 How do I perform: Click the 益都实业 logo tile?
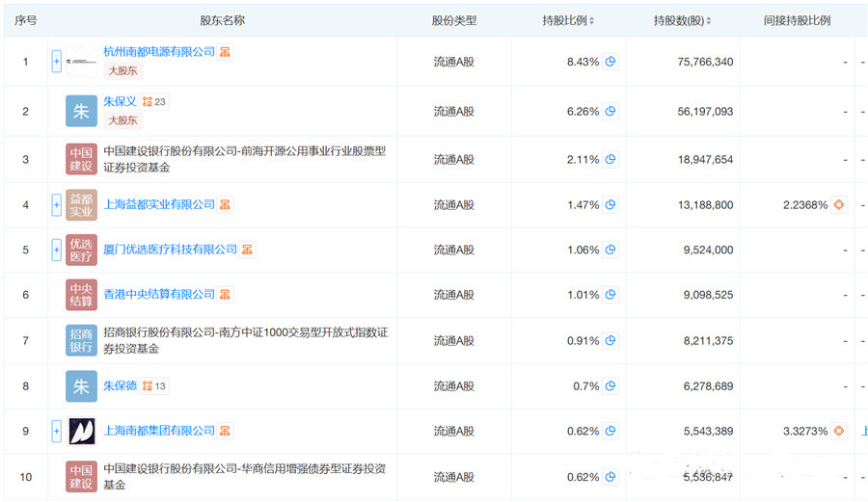pyautogui.click(x=81, y=204)
